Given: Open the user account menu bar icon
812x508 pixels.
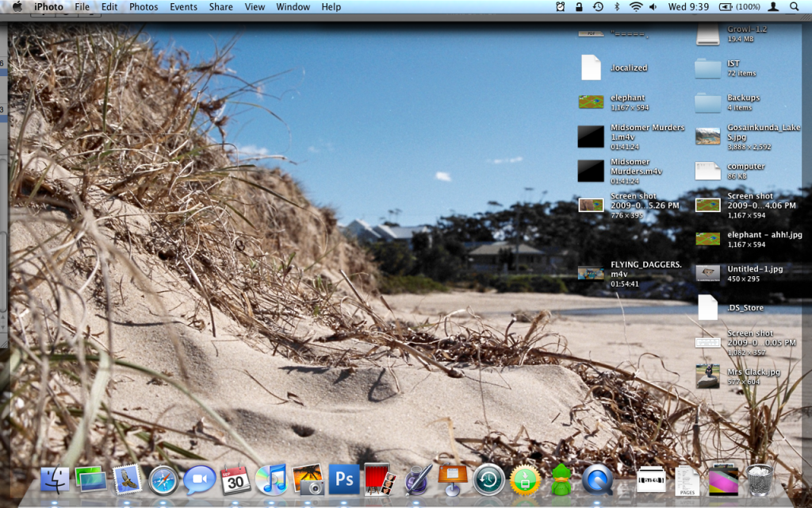Looking at the screenshot, I should click(x=773, y=6).
